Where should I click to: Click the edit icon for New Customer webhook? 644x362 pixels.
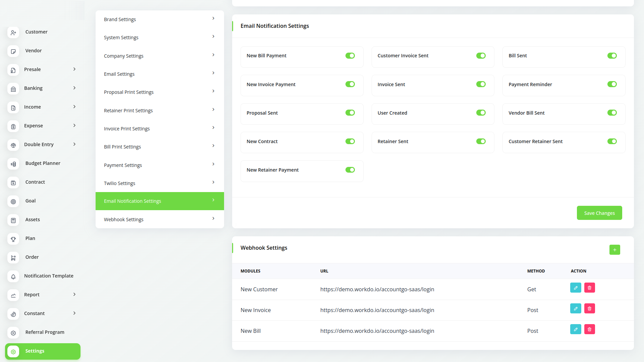pos(576,288)
